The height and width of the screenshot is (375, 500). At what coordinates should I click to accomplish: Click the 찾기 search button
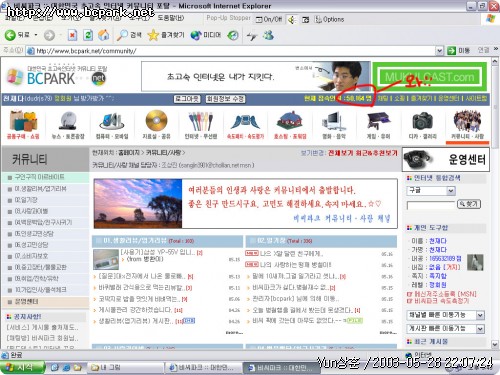click(x=469, y=204)
